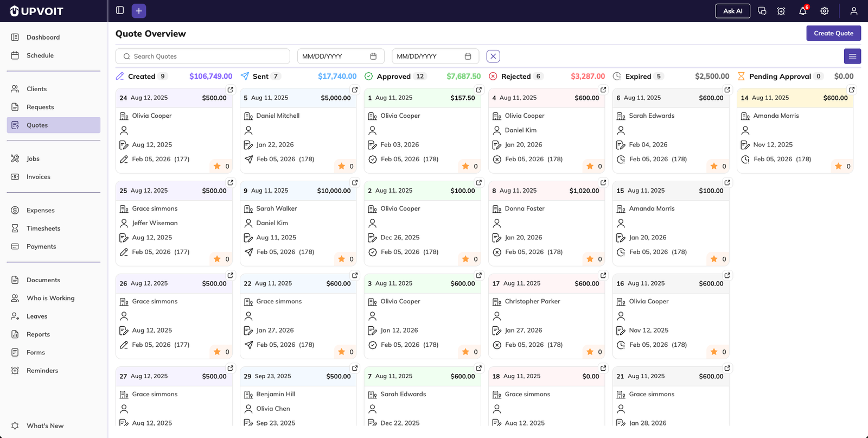Open quote 25 external link icon
The height and width of the screenshot is (438, 868).
(x=231, y=182)
